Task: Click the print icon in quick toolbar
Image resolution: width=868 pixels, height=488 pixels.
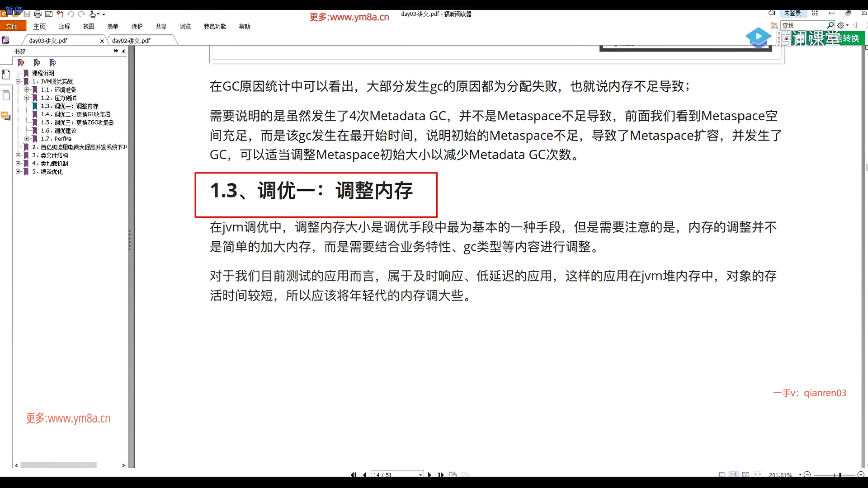Action: (x=38, y=14)
